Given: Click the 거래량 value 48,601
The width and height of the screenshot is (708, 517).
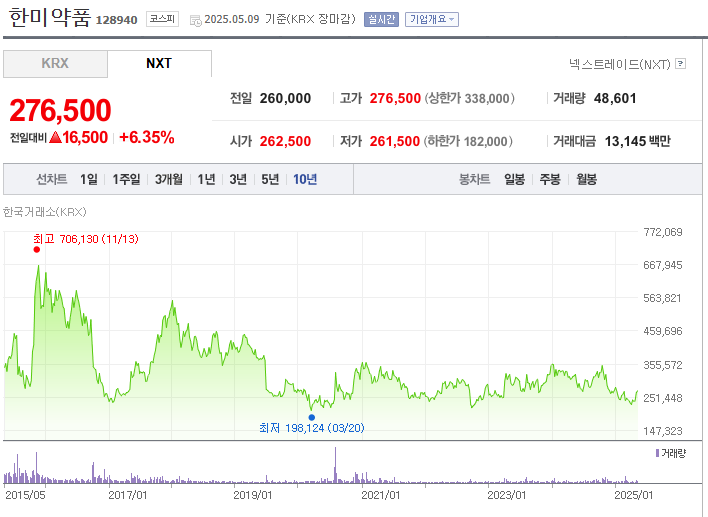Looking at the screenshot, I should 615,98.
